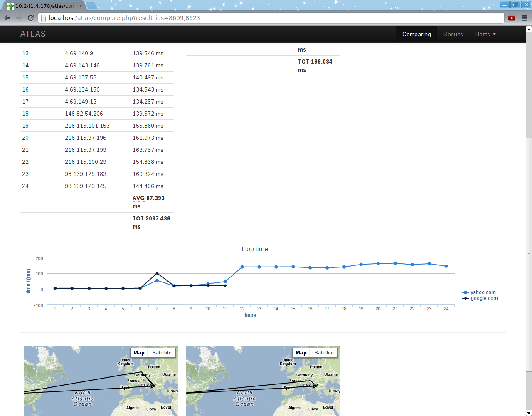
Task: Click IP address 146.82.54.206
Action: point(84,114)
